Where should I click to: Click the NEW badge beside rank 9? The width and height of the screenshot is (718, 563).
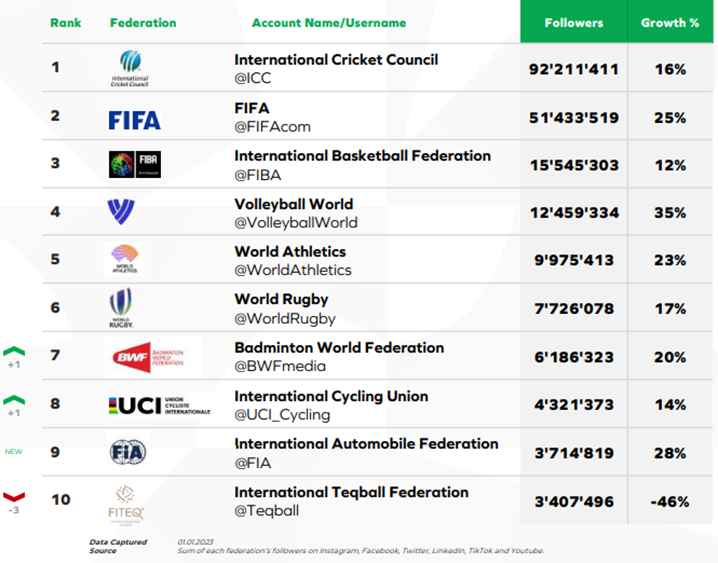pos(14,452)
